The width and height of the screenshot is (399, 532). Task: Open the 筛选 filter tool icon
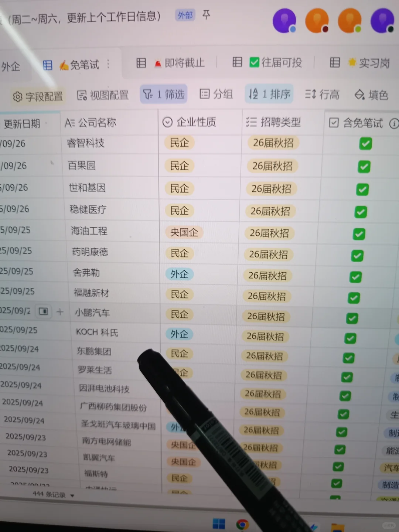click(148, 94)
